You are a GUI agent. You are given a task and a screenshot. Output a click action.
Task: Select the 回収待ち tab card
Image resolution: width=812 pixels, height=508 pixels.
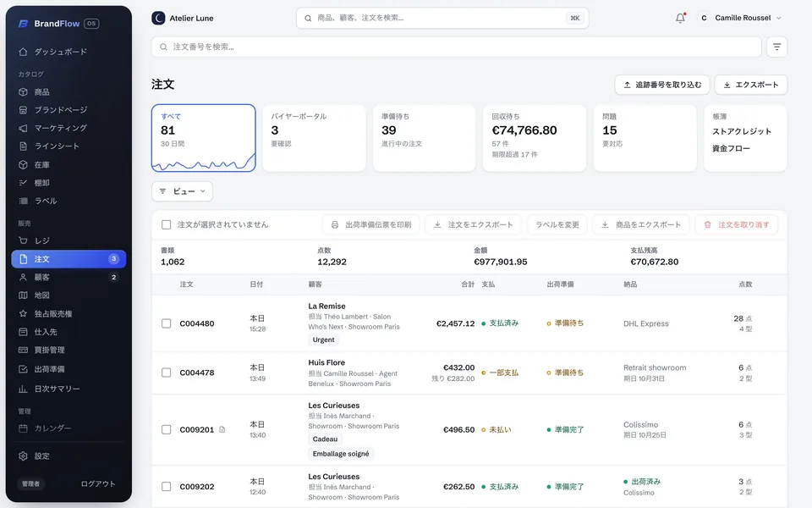(x=535, y=138)
